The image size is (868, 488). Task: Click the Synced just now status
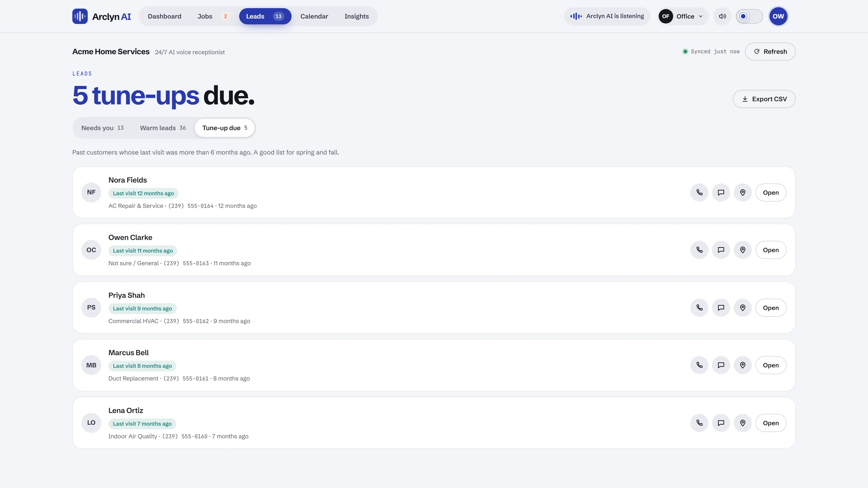pyautogui.click(x=711, y=51)
